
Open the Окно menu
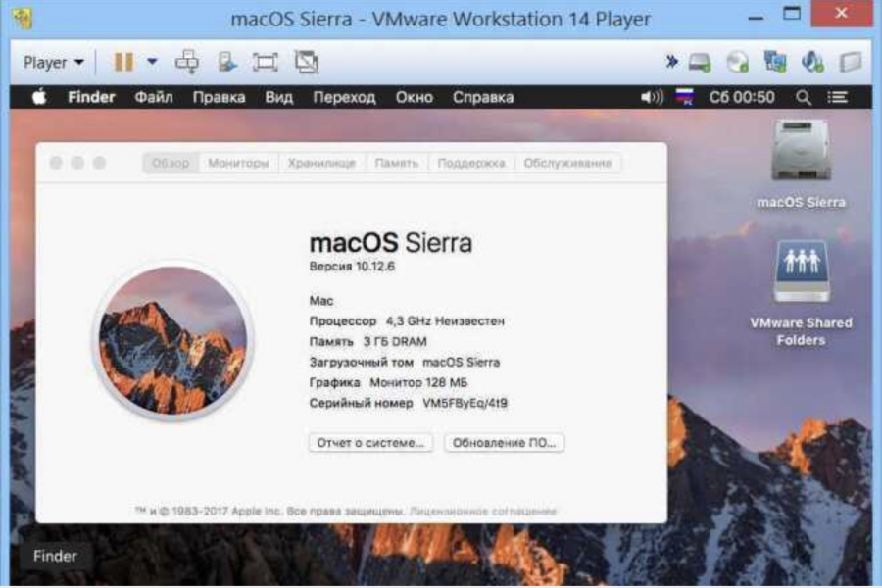click(414, 97)
